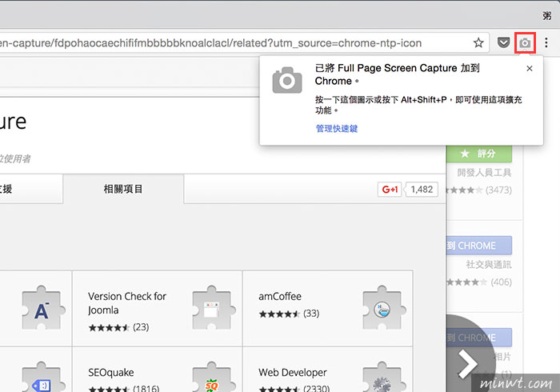Click the Web Developer gear puzzle icon
Screen dimensions: 560x392
[x=383, y=377]
